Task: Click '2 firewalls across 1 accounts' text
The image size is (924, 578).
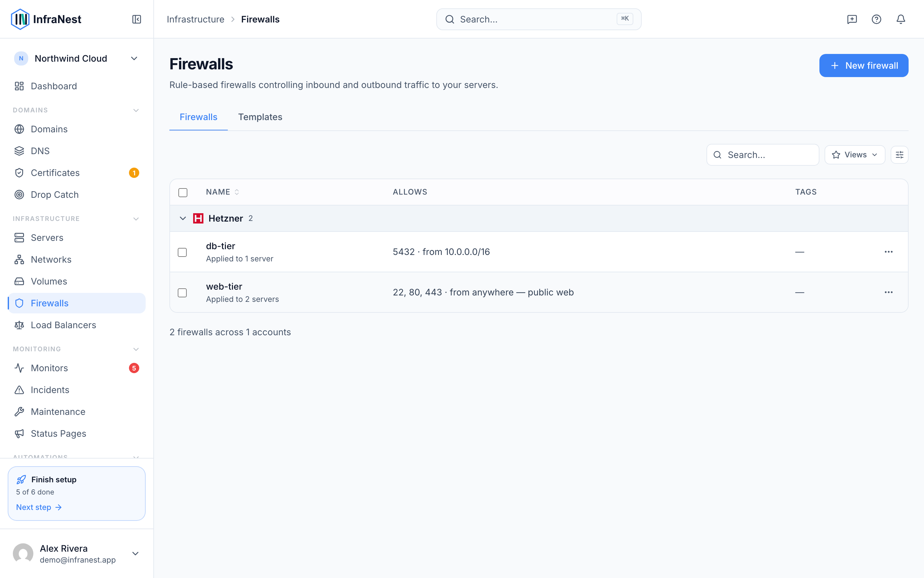Action: pos(230,332)
